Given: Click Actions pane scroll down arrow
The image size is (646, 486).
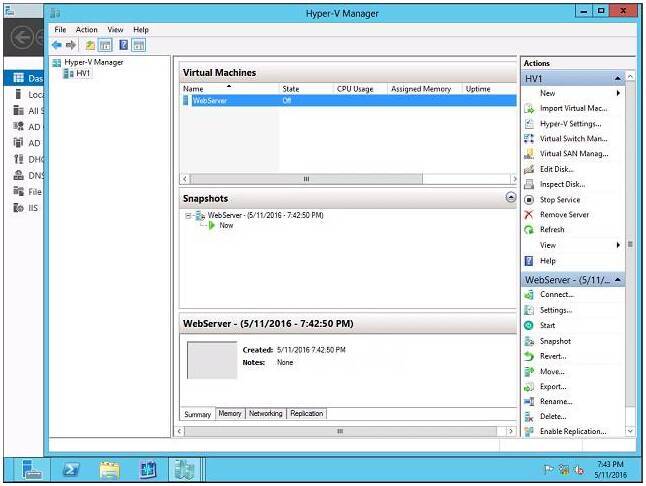Looking at the screenshot, I should [630, 431].
